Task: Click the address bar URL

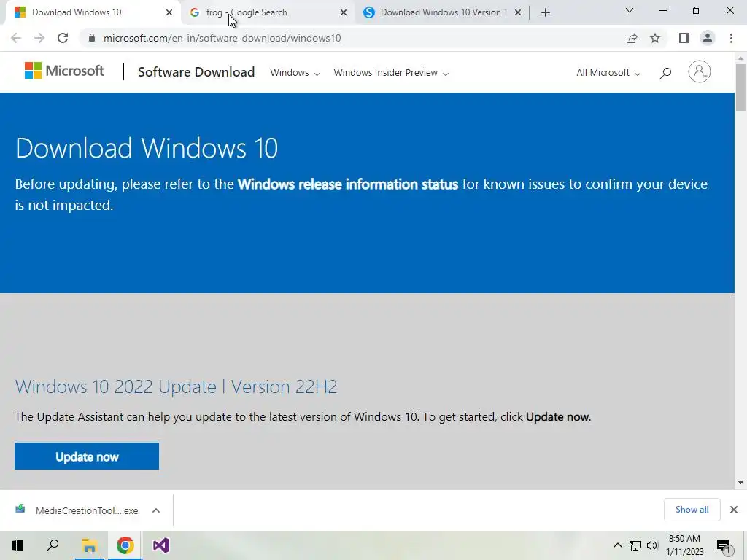Action: [222, 38]
